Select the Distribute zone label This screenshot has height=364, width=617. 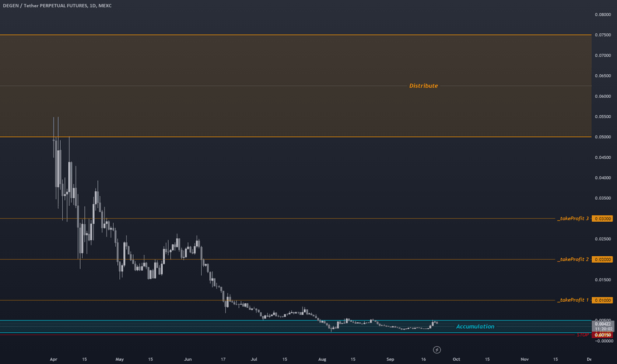pos(424,86)
